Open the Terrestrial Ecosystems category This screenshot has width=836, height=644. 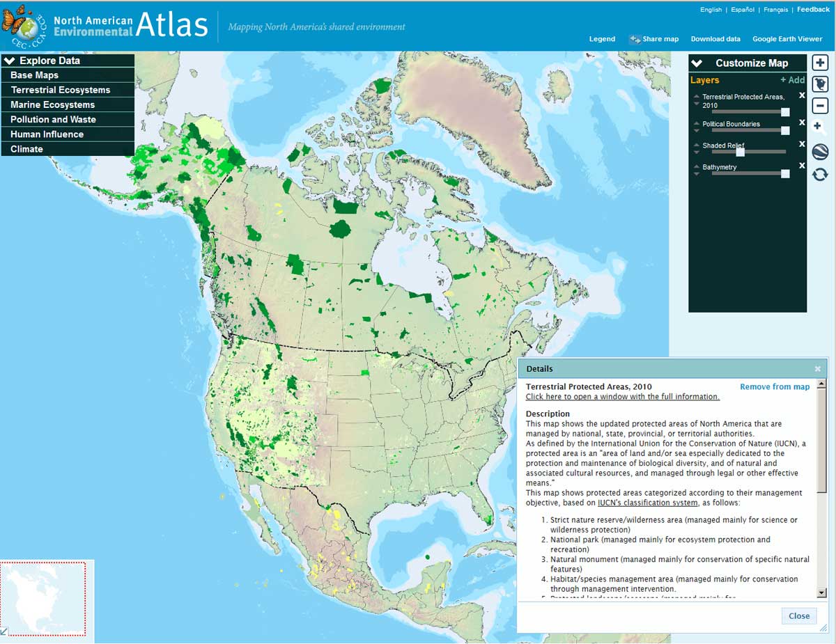[x=68, y=90]
